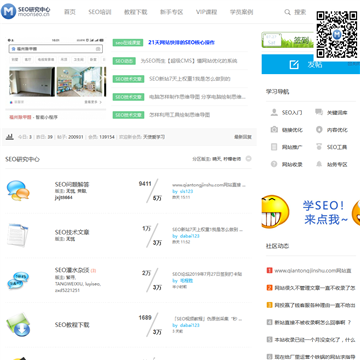Click the 搜索 search field
Viewport: 360px width, 360px height.
[x=300, y=12]
